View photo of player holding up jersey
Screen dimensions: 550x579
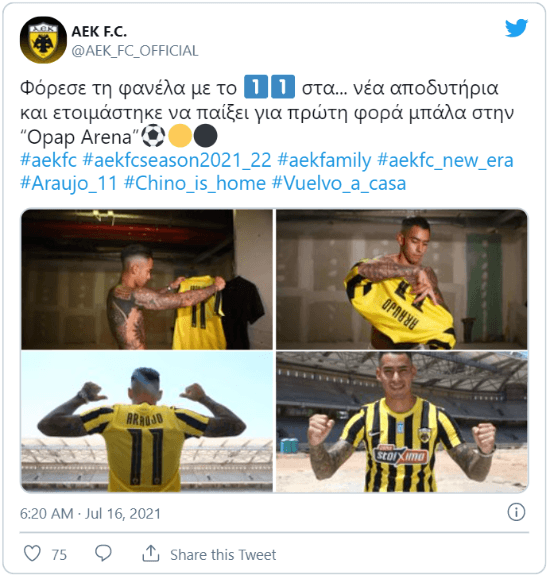[x=147, y=279]
